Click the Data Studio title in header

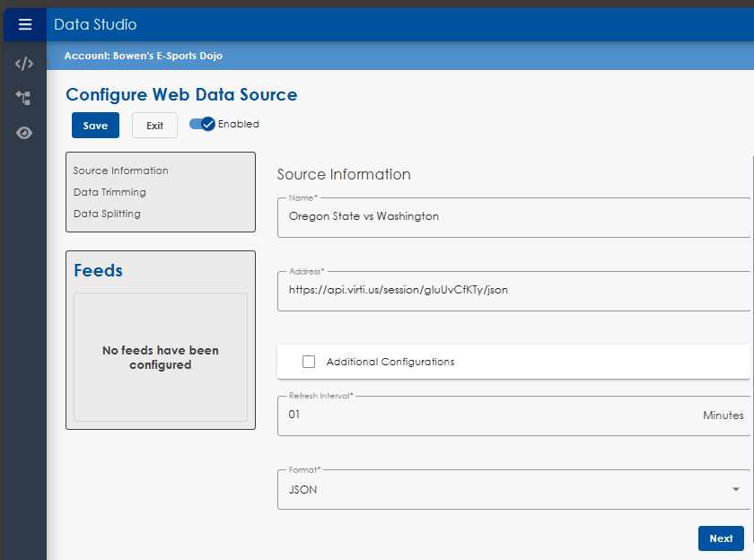pyautogui.click(x=95, y=24)
